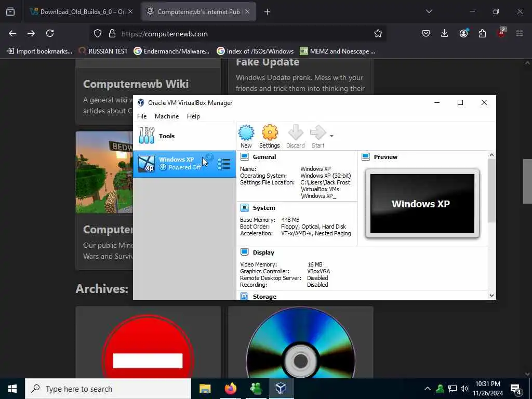
Task: Click the computernewb.com address bar
Action: click(237, 34)
